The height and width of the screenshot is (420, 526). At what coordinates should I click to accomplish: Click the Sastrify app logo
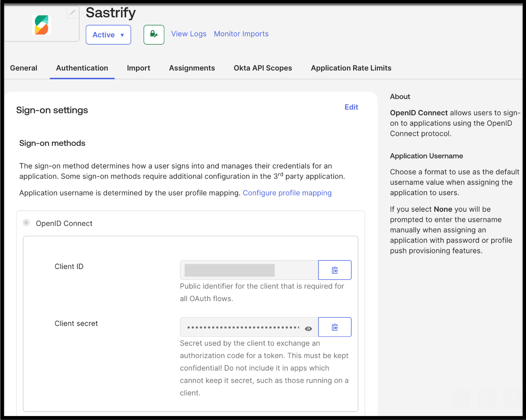[x=41, y=25]
